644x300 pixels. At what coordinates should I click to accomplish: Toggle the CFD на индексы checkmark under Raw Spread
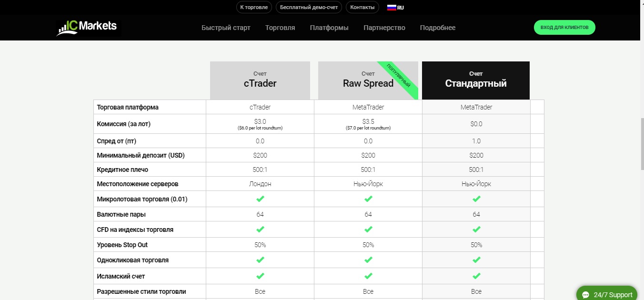coord(368,229)
